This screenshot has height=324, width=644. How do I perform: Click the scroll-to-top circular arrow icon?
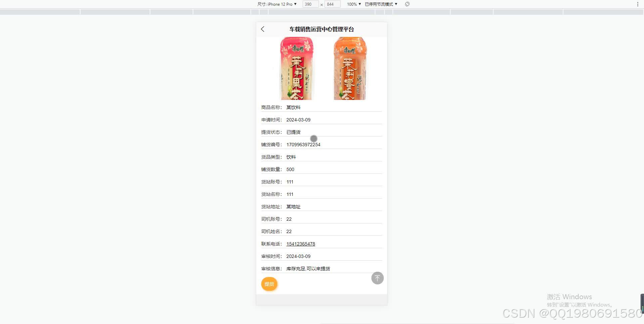coord(377,278)
